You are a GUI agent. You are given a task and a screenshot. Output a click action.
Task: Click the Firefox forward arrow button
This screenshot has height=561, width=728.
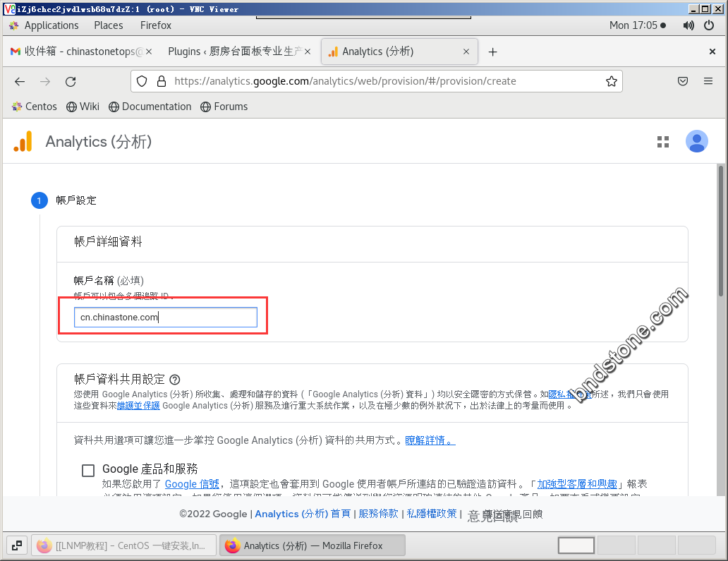[x=45, y=82]
